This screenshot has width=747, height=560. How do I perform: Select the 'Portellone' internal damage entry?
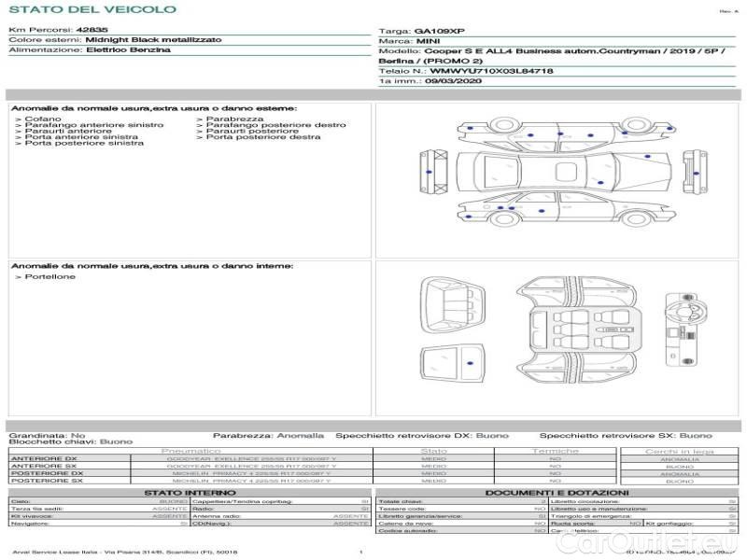50,276
